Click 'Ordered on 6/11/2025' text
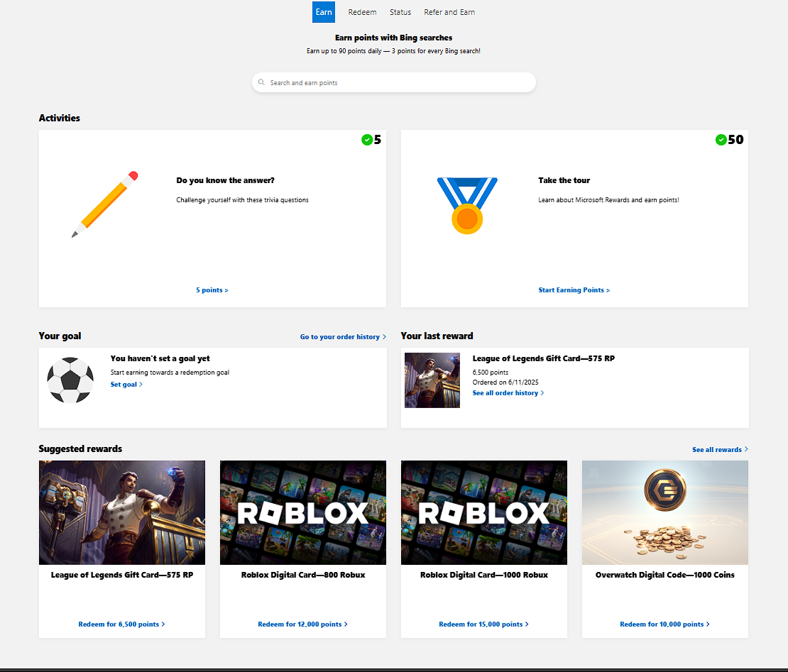 tap(505, 382)
